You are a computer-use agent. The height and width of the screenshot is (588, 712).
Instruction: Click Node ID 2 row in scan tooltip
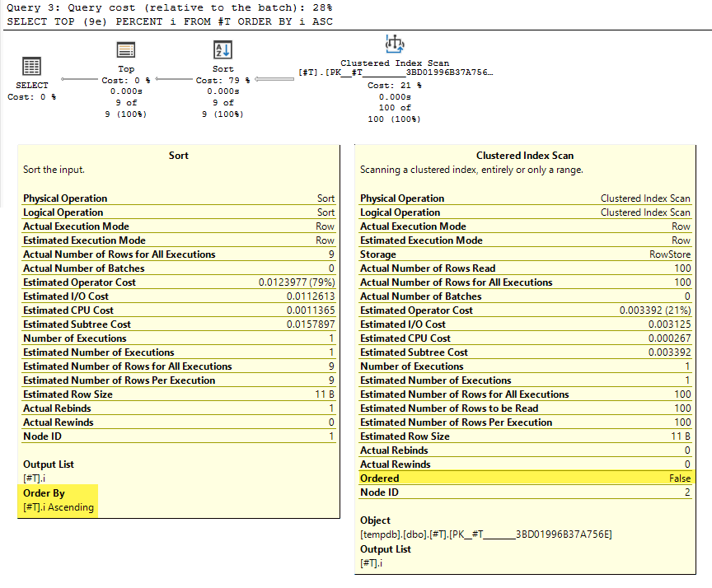coord(526,492)
